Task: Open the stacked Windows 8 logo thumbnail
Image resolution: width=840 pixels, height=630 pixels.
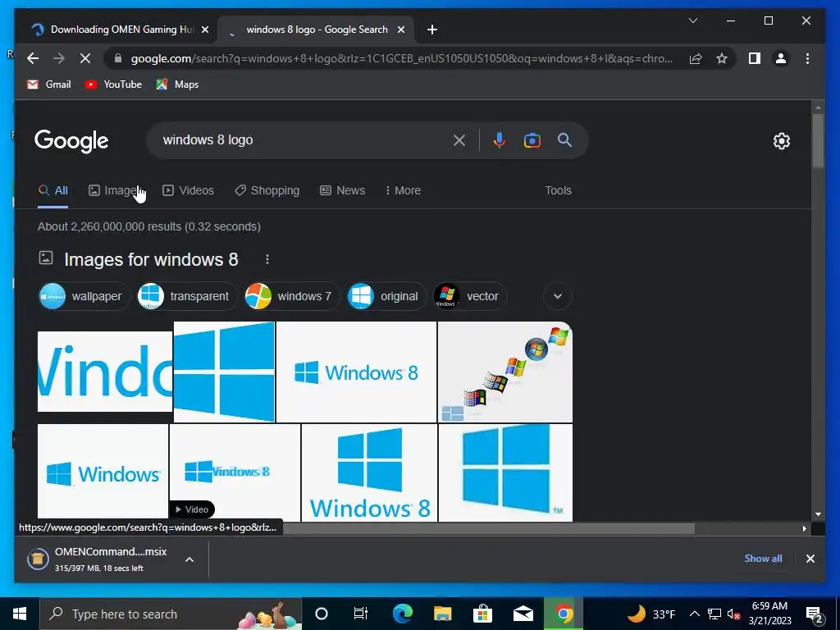Action: (369, 472)
